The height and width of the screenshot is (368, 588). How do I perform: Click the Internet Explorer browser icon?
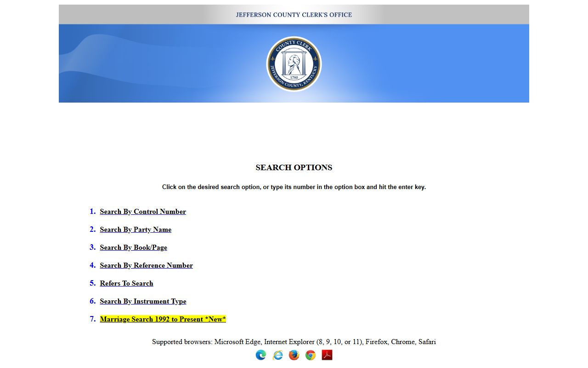tap(277, 355)
